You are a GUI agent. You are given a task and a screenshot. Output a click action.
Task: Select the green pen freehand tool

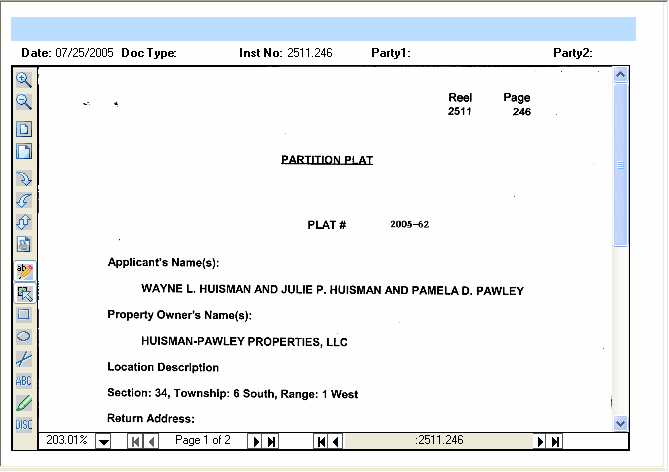click(x=24, y=403)
